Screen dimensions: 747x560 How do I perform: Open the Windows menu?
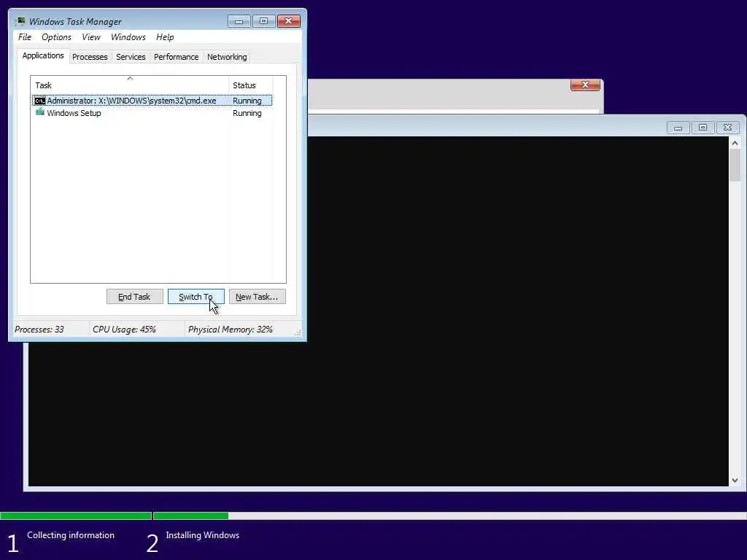pyautogui.click(x=128, y=37)
